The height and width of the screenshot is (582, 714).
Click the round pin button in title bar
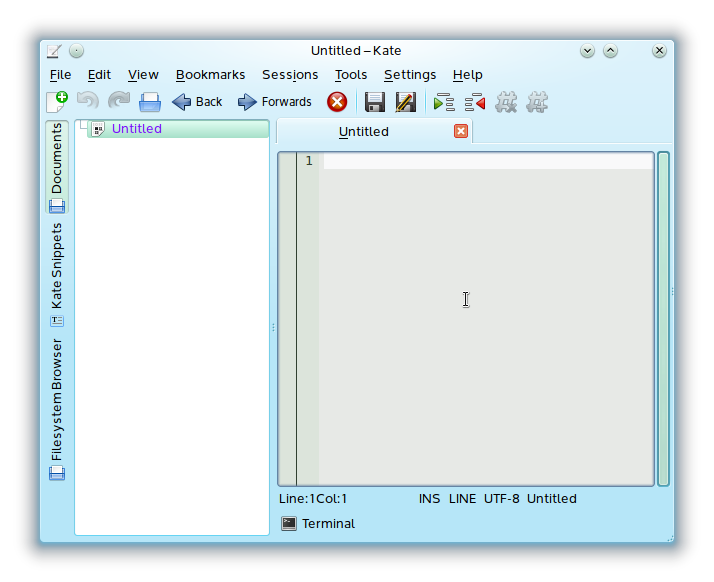pyautogui.click(x=76, y=51)
